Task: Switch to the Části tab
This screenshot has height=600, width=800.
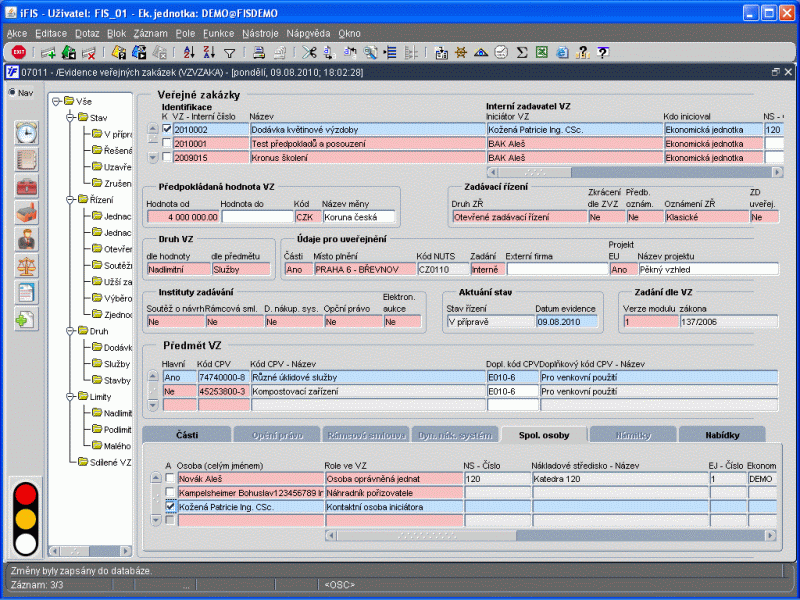Action: (187, 435)
